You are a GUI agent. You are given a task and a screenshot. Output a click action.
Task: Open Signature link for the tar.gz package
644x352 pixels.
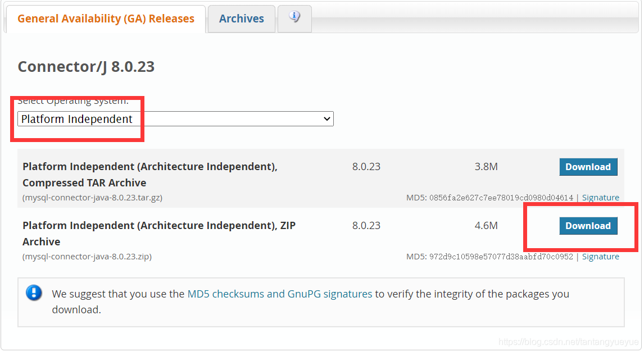601,198
